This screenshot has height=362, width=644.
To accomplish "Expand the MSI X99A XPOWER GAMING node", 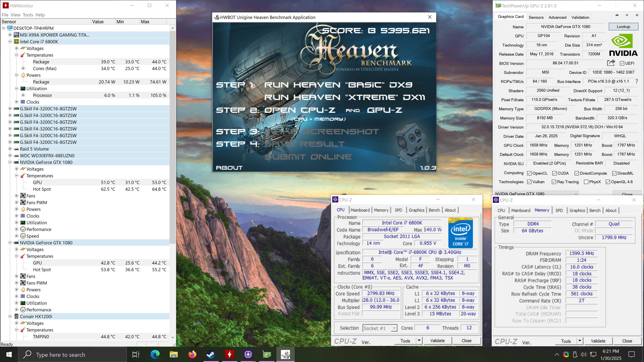I will coord(10,35).
